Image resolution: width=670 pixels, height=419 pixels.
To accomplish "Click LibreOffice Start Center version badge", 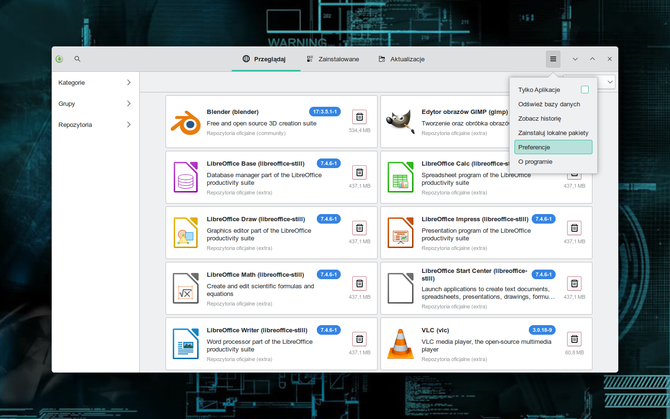I will pyautogui.click(x=544, y=274).
